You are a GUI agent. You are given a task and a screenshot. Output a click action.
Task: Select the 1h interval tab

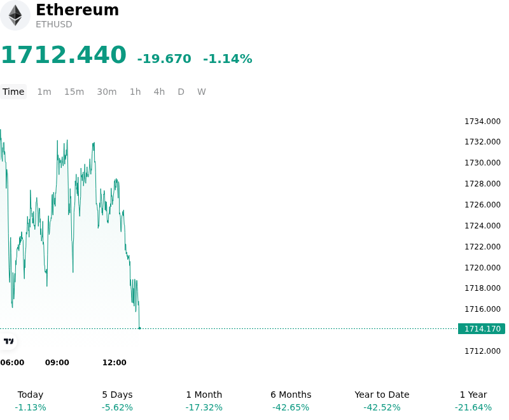click(x=136, y=92)
